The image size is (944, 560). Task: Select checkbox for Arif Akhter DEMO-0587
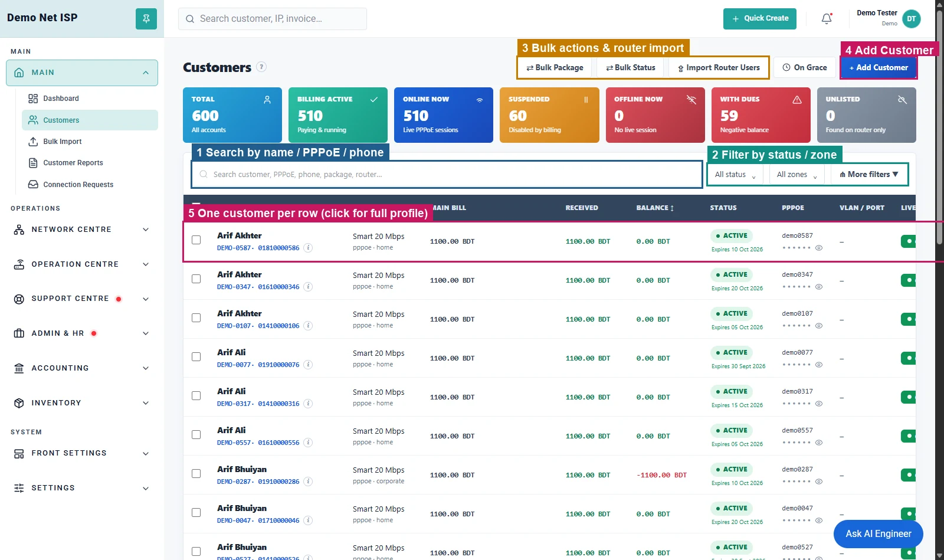click(196, 240)
